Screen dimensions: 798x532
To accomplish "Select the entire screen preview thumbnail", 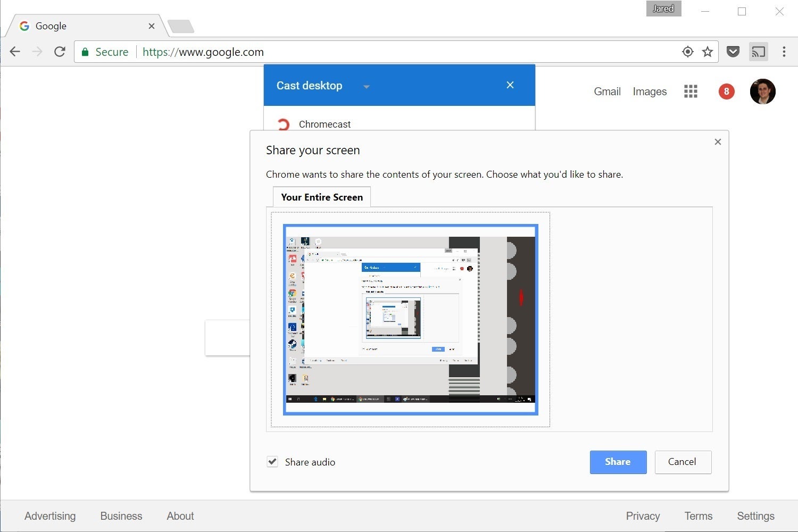I will click(410, 320).
